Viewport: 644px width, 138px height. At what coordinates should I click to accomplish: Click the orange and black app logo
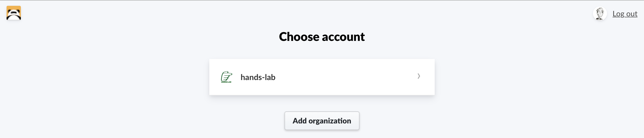tap(14, 13)
